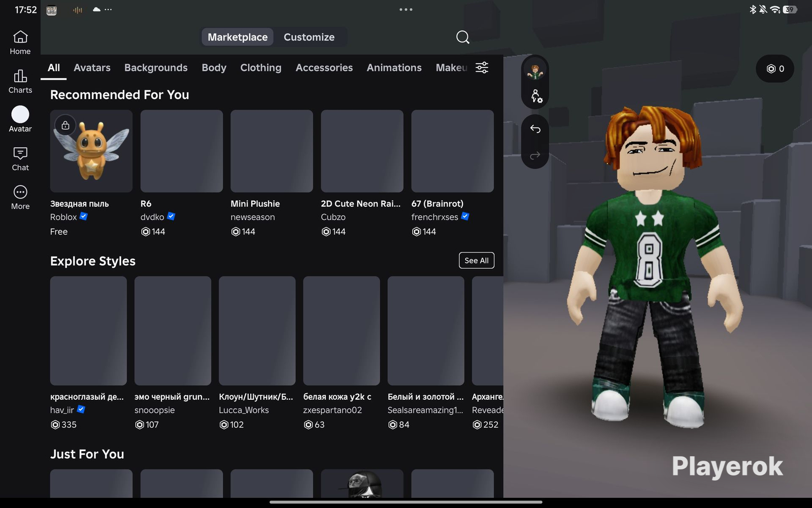
Task: Click the 102 Robux price
Action: (231, 425)
